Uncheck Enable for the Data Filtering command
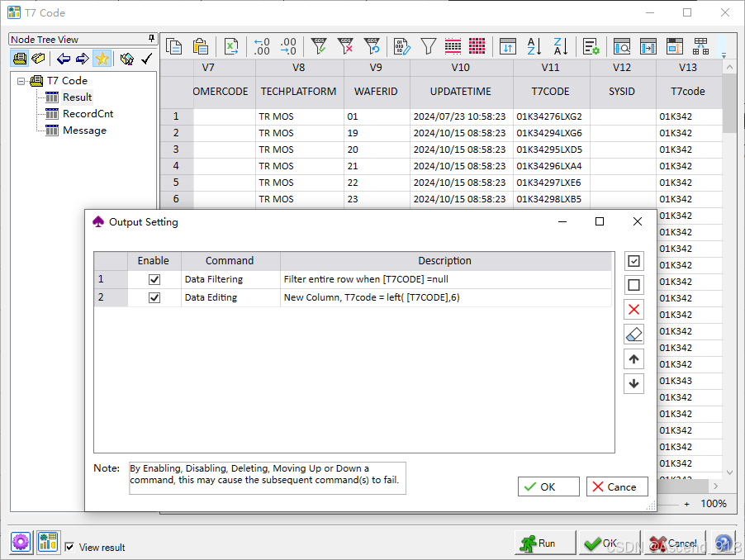The image size is (745, 560). pos(154,279)
